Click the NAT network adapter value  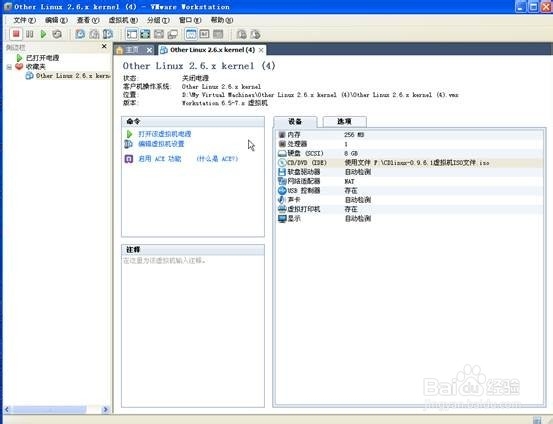coord(349,181)
